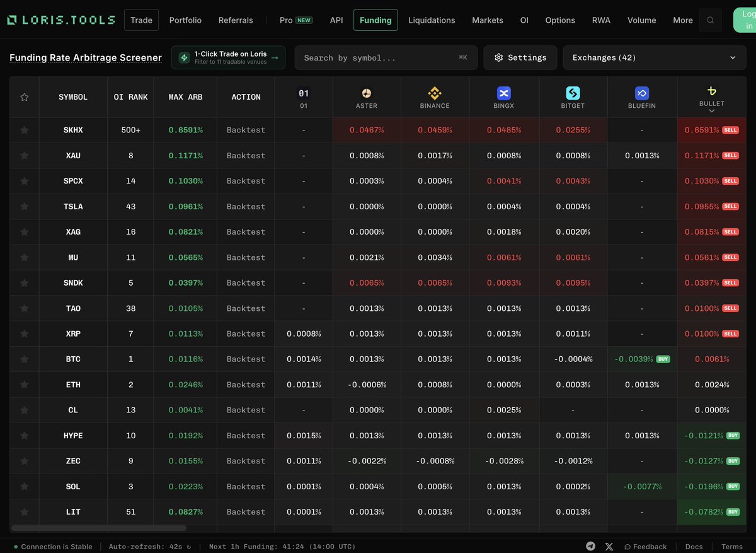Star the LIT symbol
This screenshot has height=553, width=756.
(25, 512)
